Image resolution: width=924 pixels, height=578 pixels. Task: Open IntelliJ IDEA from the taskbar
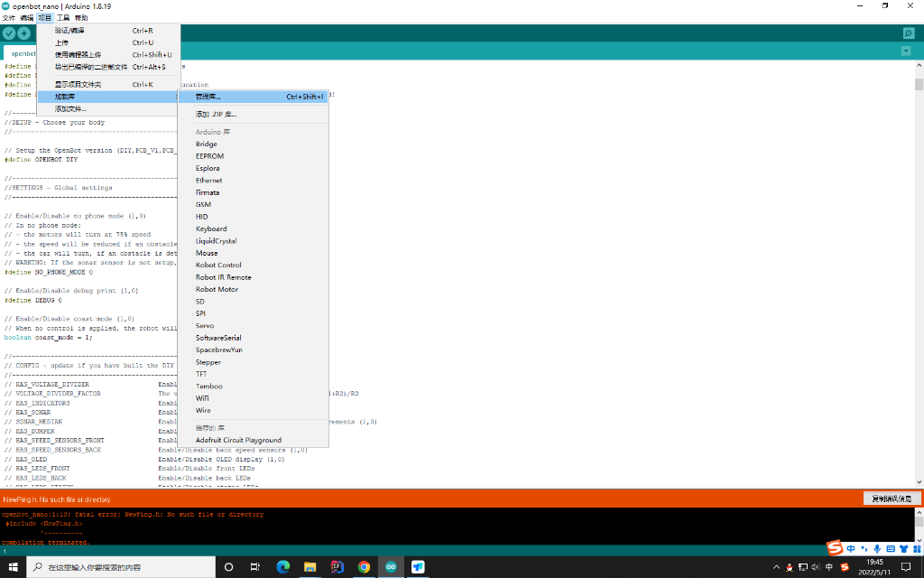click(337, 567)
